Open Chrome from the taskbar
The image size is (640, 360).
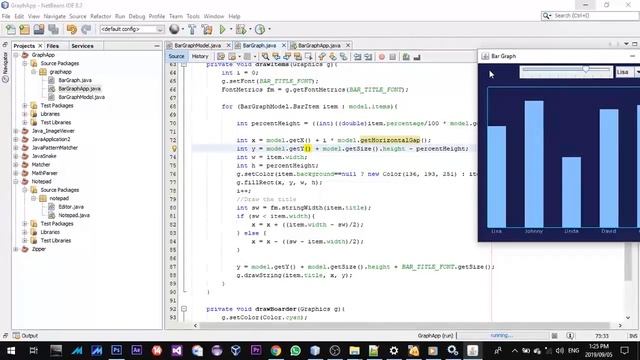(276, 350)
